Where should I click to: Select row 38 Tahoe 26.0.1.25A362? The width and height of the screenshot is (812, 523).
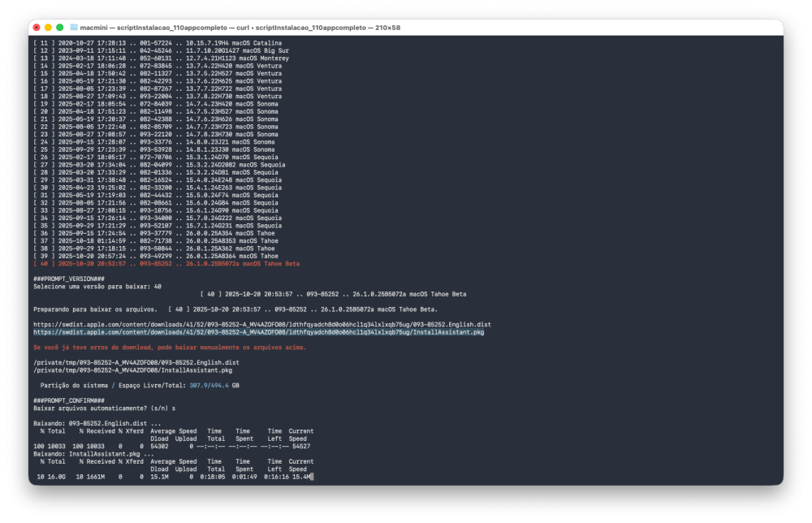coord(153,249)
